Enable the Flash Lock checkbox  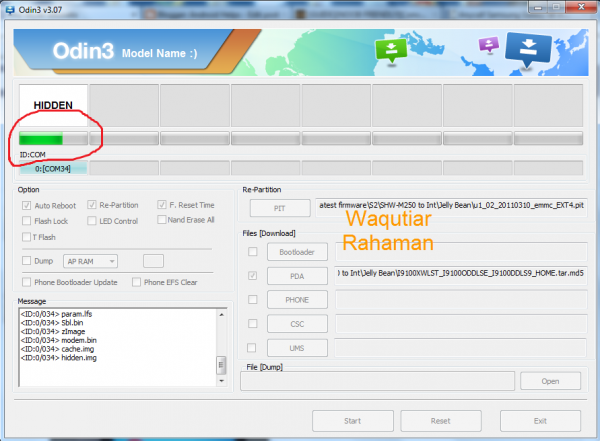(26, 221)
